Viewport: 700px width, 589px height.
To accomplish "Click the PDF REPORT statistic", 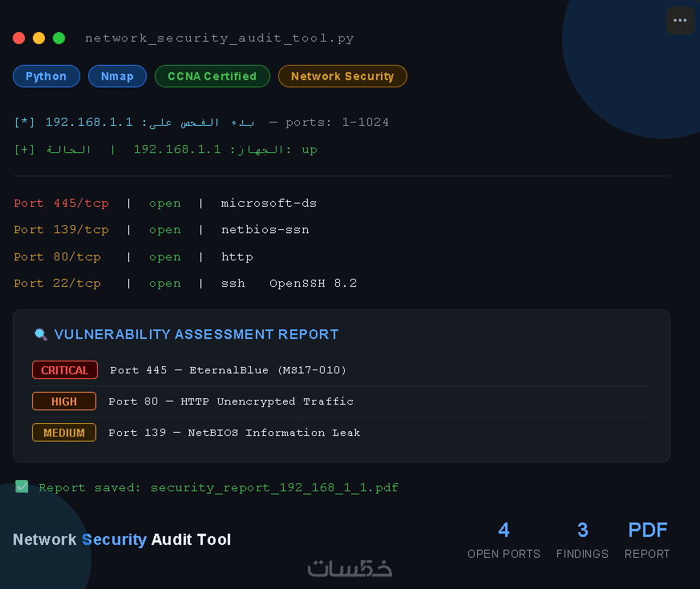I will (x=647, y=539).
